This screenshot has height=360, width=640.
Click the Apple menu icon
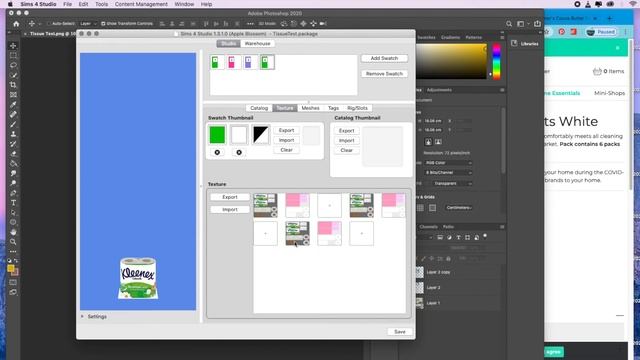(10, 4)
